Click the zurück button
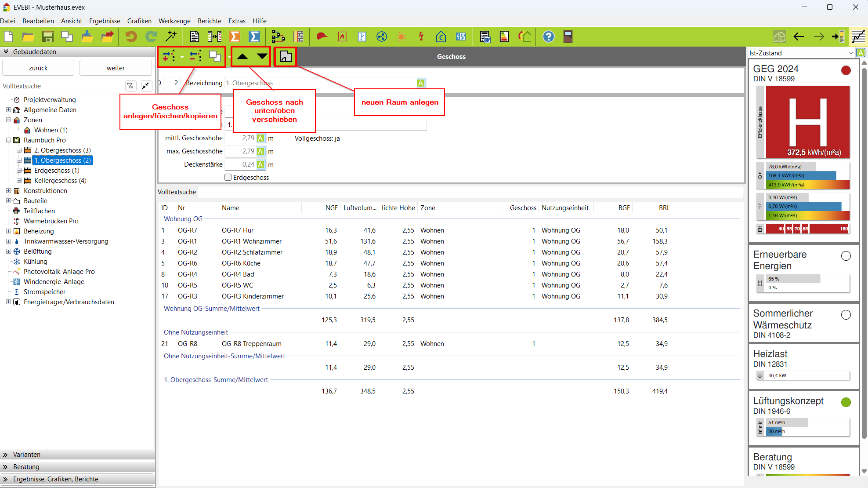This screenshot has height=488, width=868. [38, 68]
